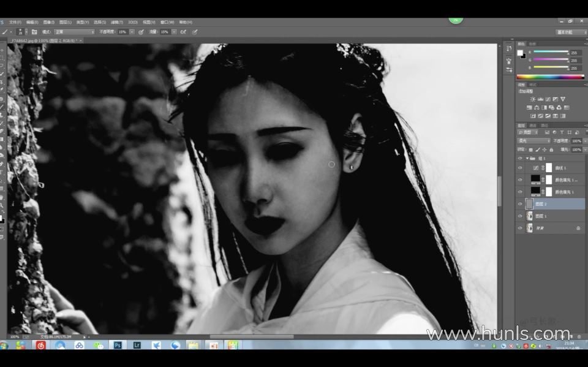
Task: Hide the 图层 2 layer
Action: [520, 204]
